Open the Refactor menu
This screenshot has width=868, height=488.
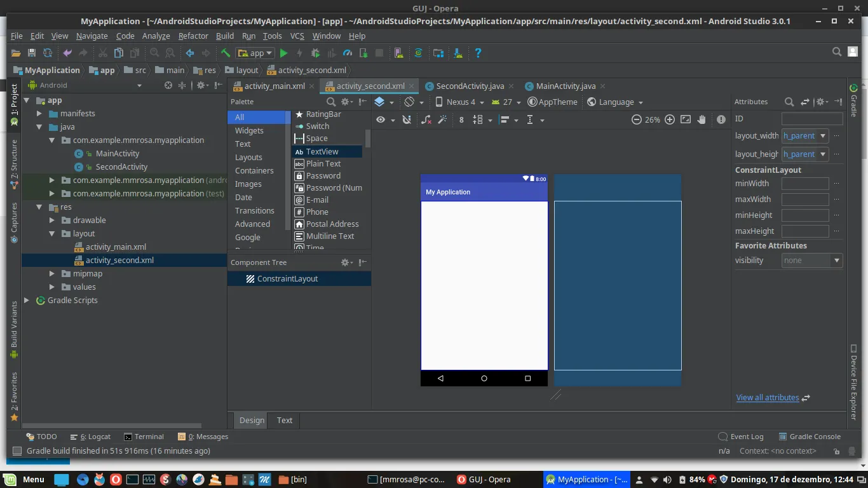(x=193, y=36)
